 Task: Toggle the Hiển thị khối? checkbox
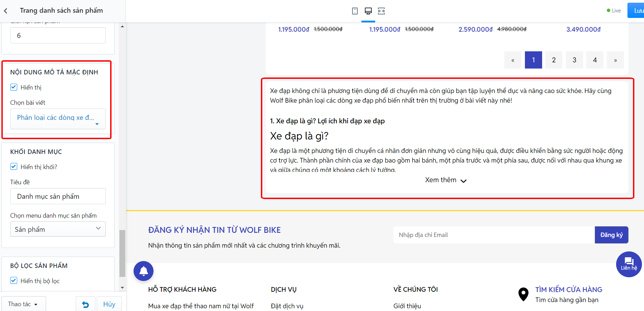tap(14, 167)
